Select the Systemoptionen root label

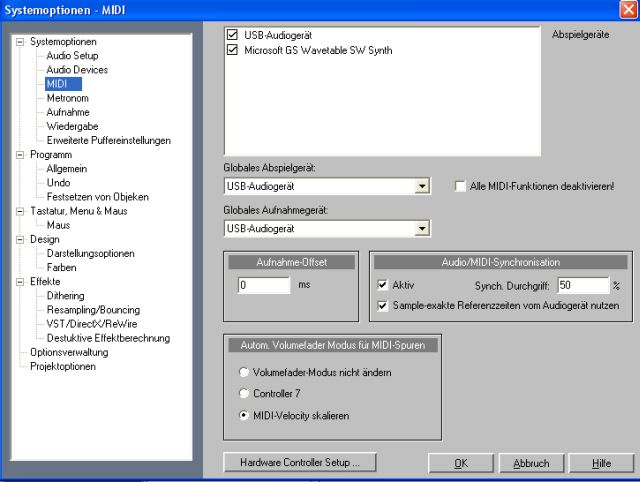pos(63,42)
